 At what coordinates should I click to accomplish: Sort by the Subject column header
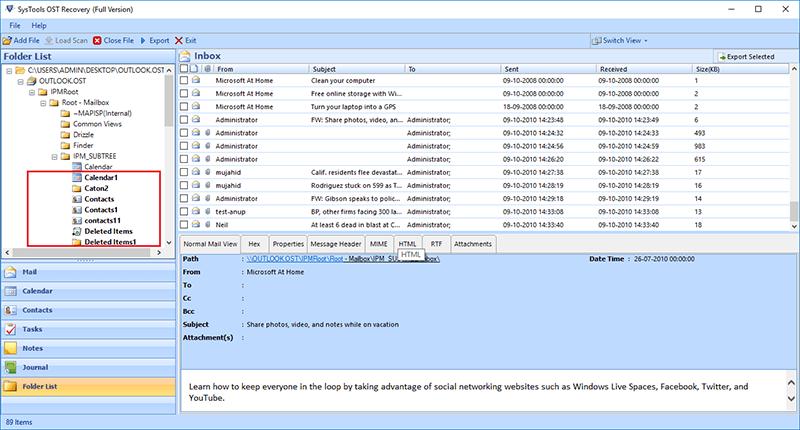tap(357, 69)
